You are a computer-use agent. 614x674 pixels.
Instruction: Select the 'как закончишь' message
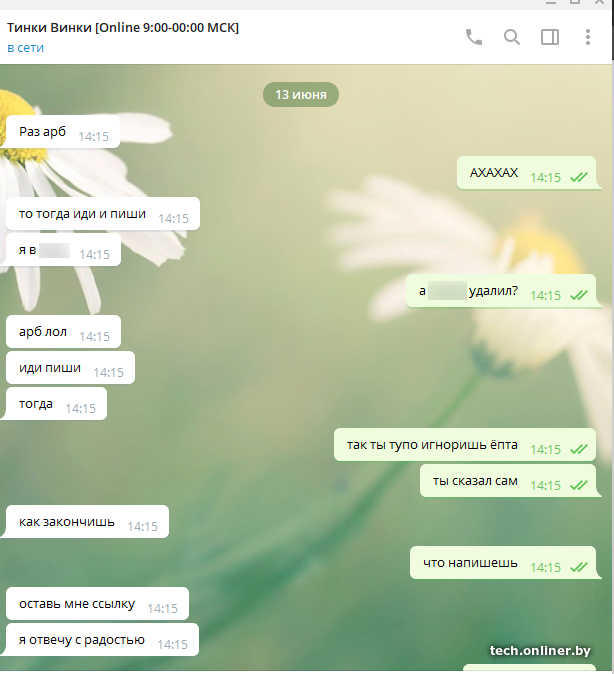tap(87, 521)
